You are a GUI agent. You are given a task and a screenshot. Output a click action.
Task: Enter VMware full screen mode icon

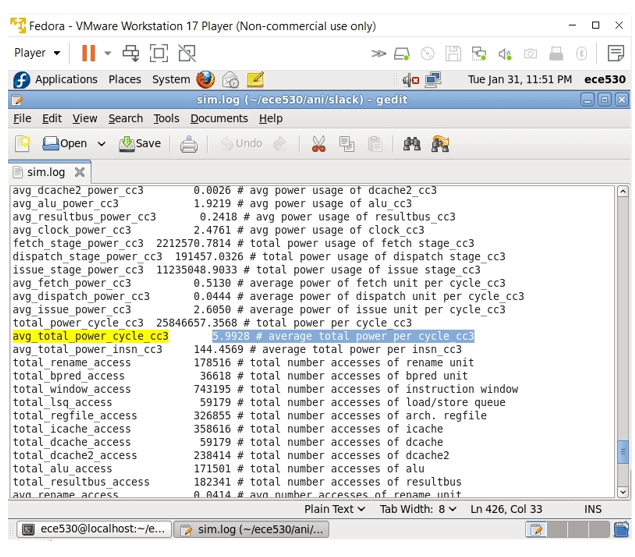pos(159,53)
